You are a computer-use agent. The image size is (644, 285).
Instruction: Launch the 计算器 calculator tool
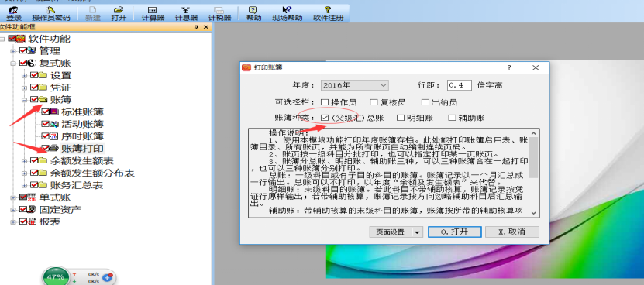point(153,13)
